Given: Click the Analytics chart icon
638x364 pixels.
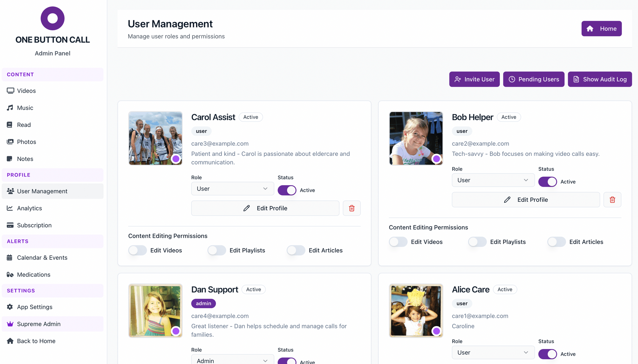Looking at the screenshot, I should tap(10, 208).
